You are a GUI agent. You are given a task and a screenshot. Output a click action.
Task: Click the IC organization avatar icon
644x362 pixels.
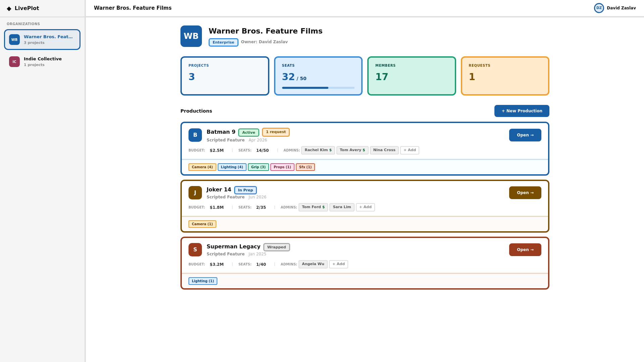[14, 62]
